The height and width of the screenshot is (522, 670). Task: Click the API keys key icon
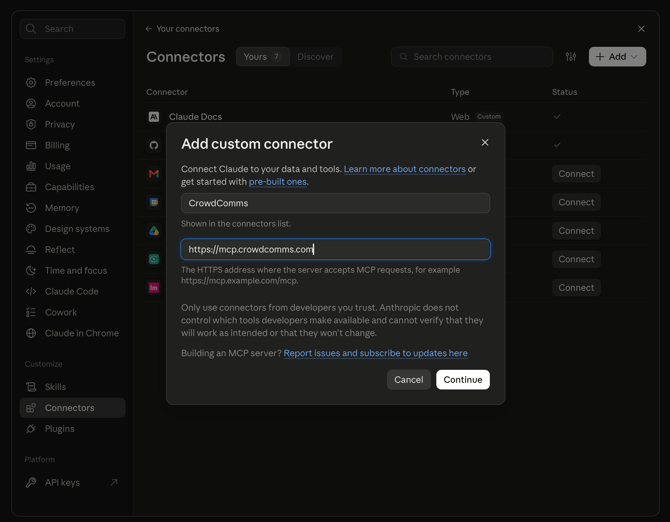tap(31, 483)
